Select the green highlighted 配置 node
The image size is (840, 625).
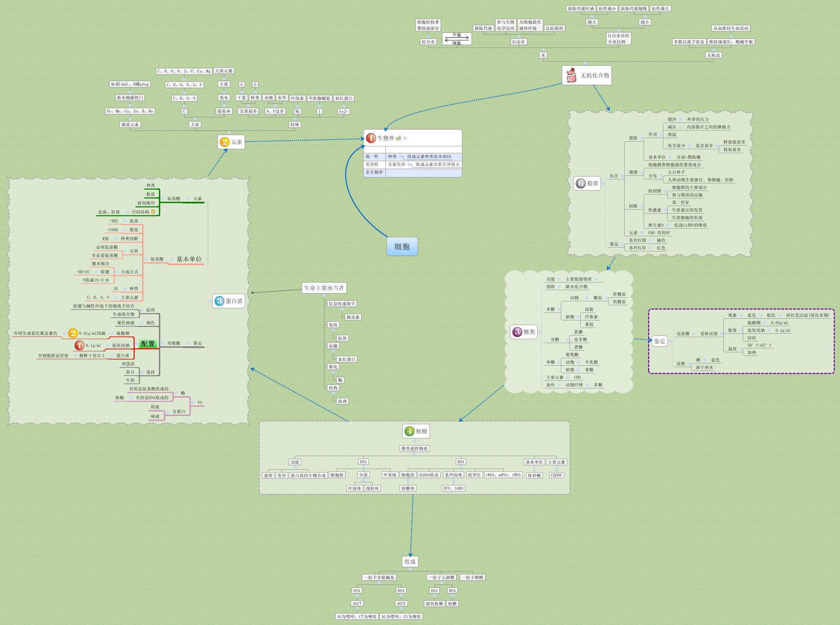(x=148, y=343)
